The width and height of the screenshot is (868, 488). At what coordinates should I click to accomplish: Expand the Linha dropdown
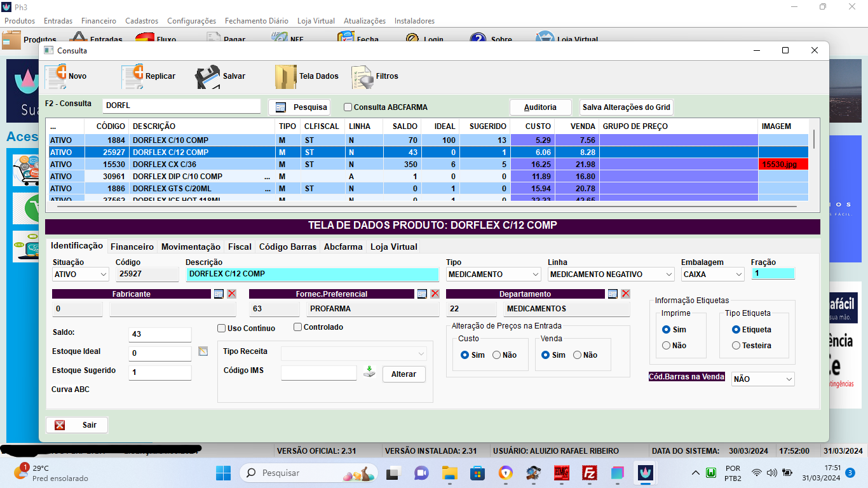coord(611,274)
